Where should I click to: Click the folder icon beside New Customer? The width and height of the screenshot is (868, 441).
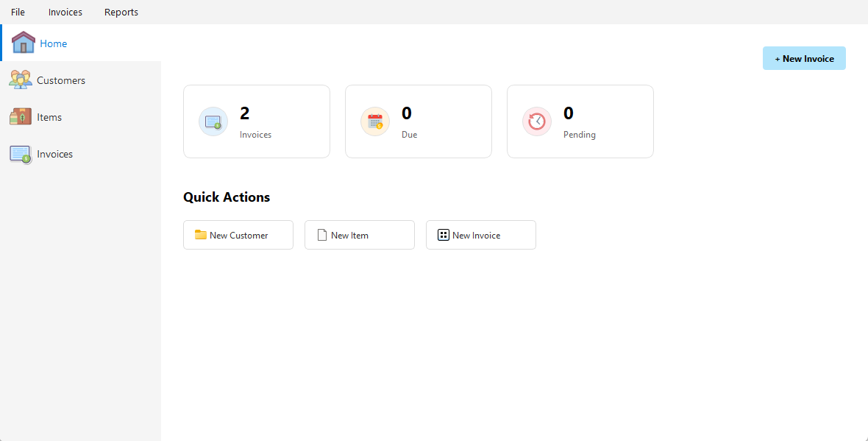200,234
